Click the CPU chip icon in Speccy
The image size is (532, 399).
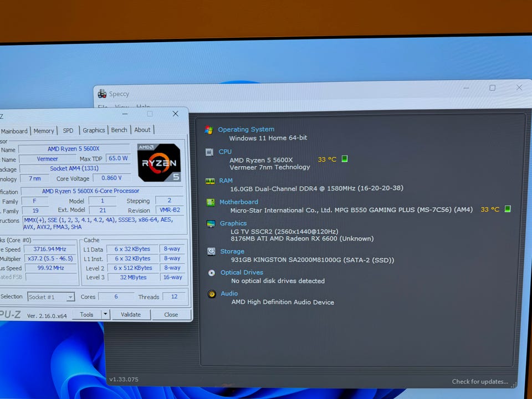209,152
